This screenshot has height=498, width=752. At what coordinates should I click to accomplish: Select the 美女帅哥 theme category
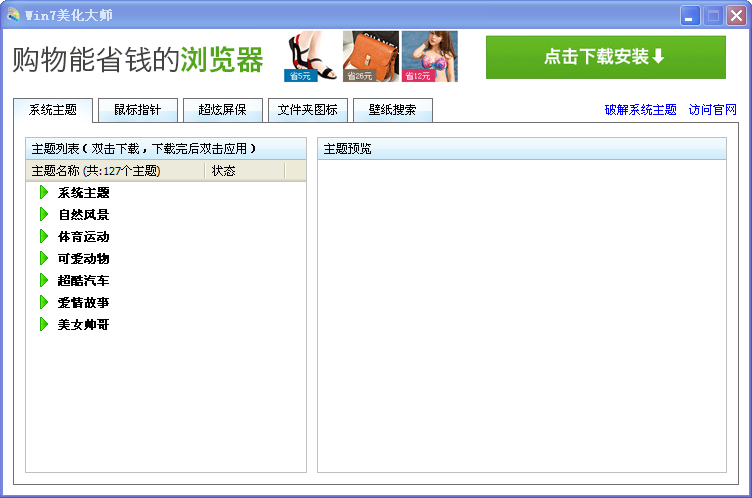pos(83,325)
